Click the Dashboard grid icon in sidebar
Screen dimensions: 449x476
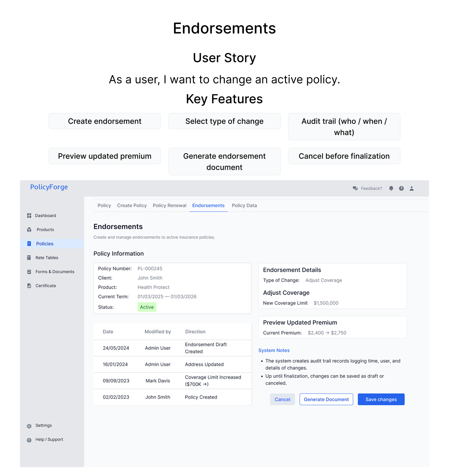click(29, 216)
